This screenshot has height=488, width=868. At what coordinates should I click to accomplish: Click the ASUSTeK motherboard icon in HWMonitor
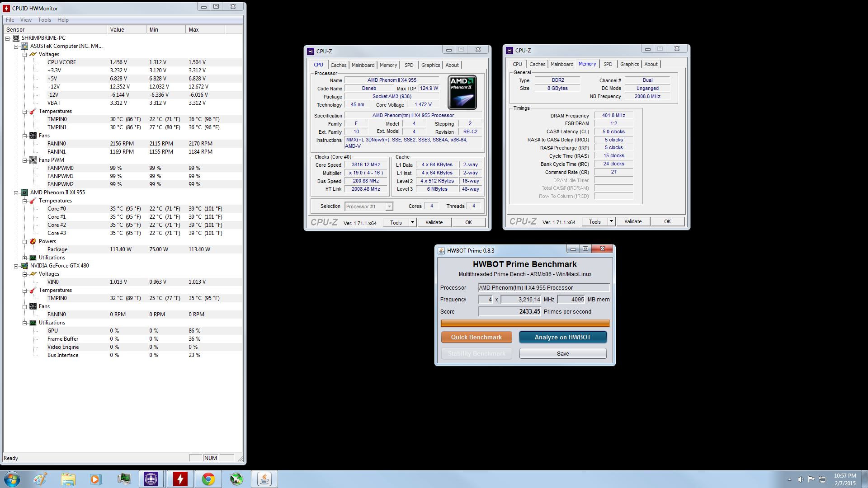click(x=24, y=46)
